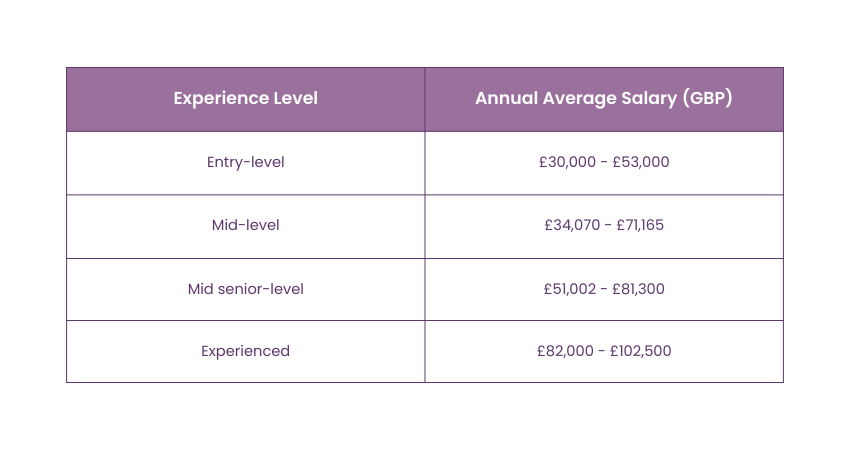
Task: Click the word "Annual" in the header
Action: tap(506, 98)
